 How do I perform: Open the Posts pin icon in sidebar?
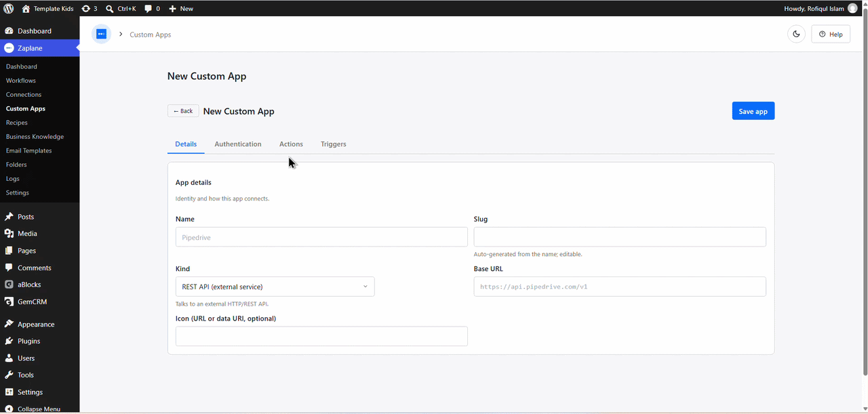tap(9, 217)
